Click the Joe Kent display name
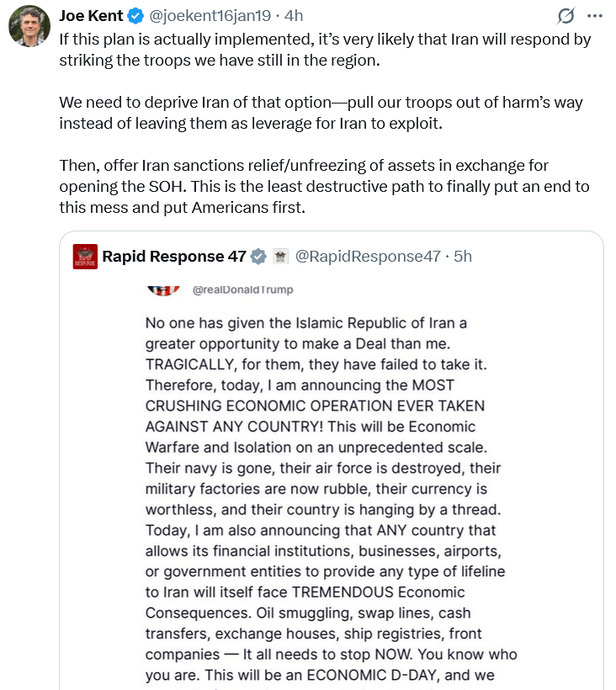Screen dimensions: 616x690 tap(91, 16)
